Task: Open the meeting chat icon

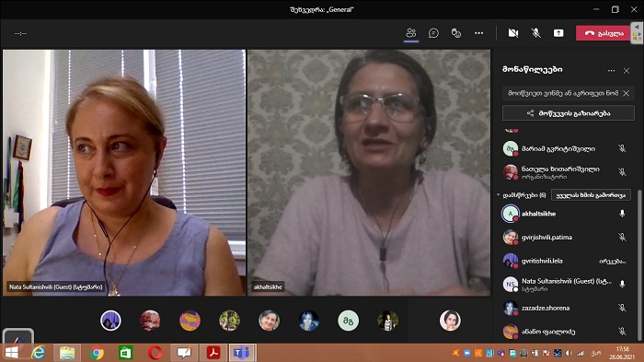Action: click(433, 33)
